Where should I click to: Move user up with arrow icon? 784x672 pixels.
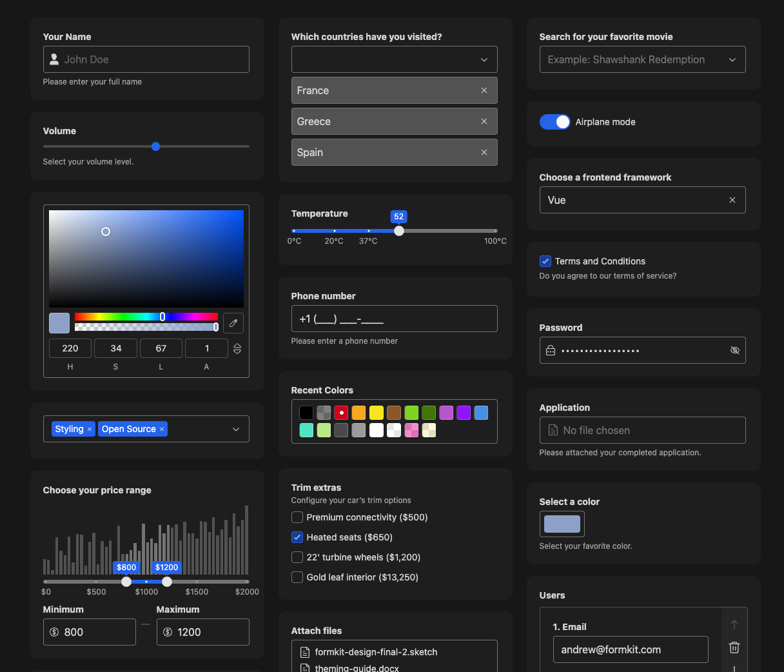(734, 624)
